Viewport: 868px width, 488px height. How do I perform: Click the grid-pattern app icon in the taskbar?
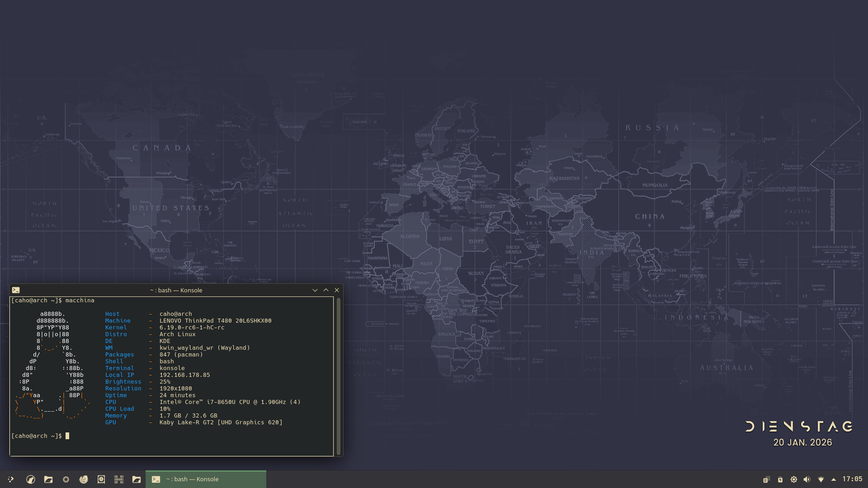click(119, 479)
